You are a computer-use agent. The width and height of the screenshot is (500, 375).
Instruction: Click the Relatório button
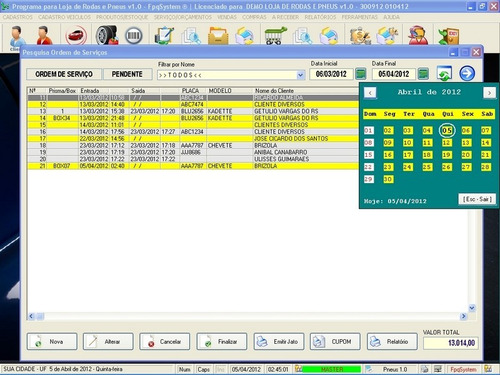[x=392, y=342]
